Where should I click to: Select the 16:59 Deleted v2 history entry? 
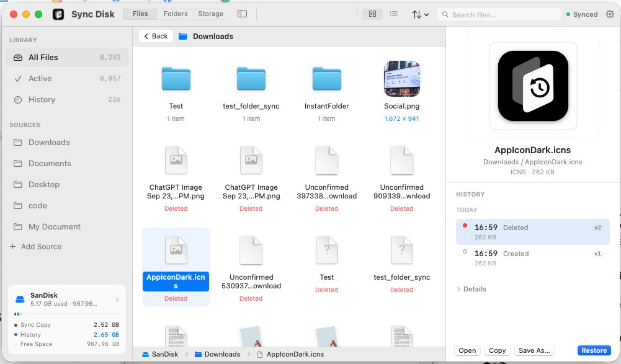point(532,232)
